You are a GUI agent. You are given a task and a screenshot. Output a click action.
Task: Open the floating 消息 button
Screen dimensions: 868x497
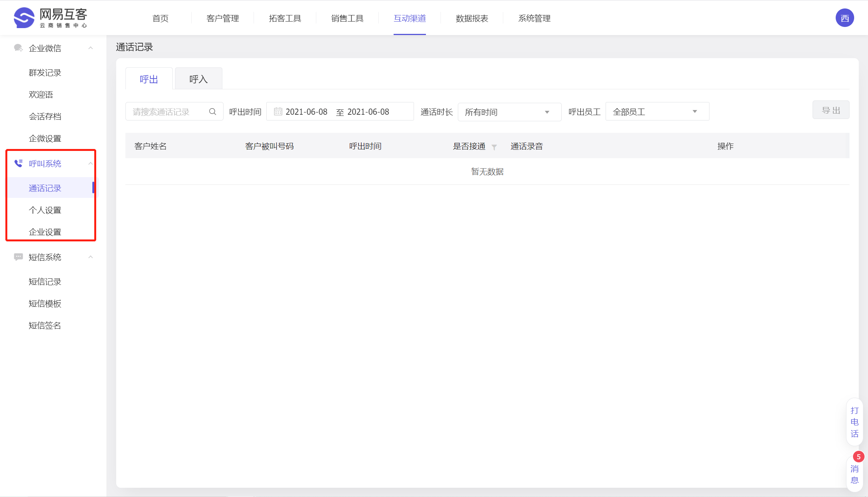pos(854,474)
